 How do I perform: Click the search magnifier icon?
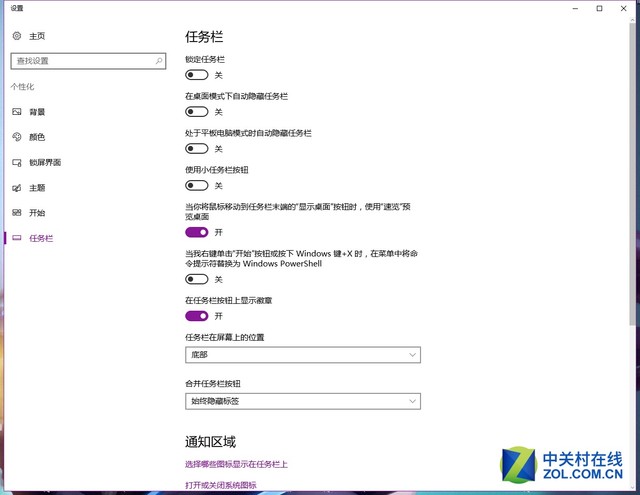[159, 61]
